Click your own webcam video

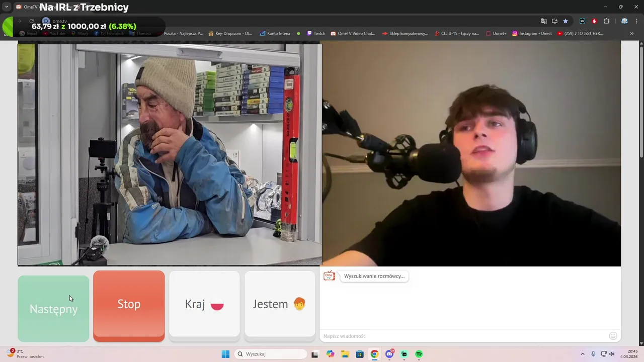(x=471, y=153)
